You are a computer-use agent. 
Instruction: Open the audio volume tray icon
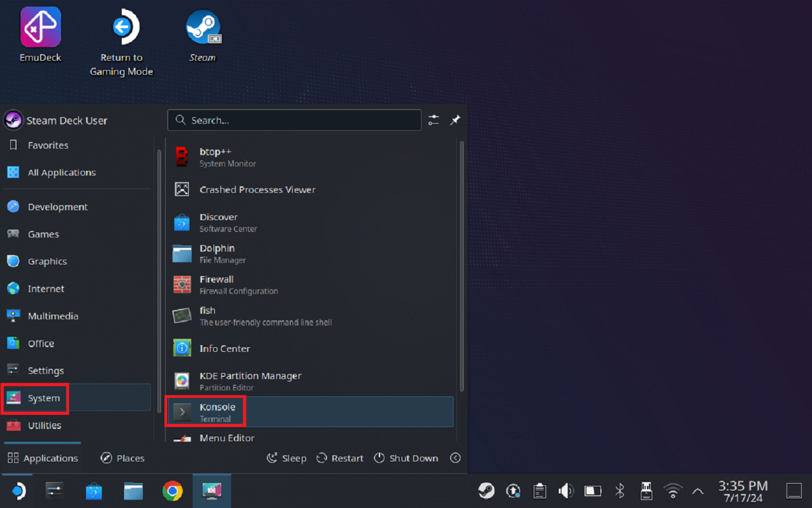click(566, 491)
